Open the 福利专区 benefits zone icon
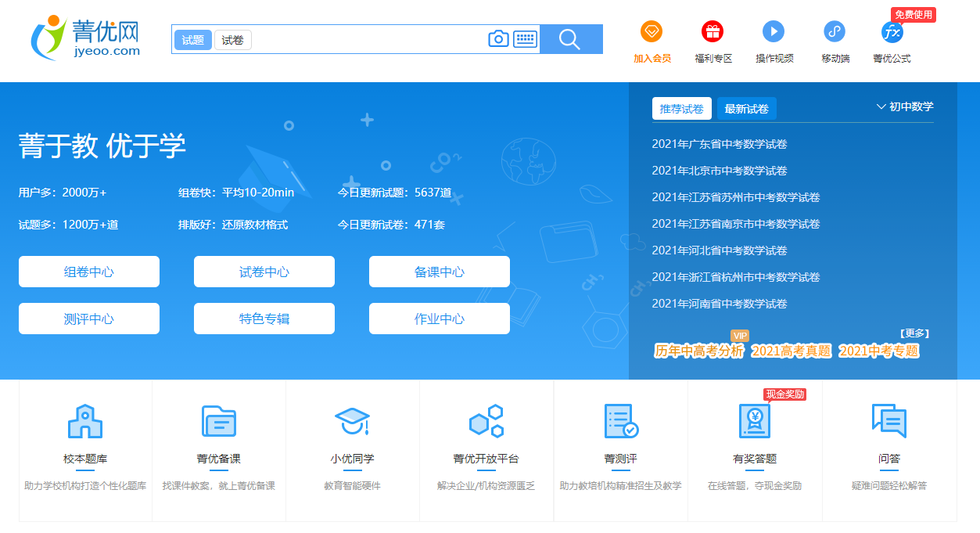This screenshot has width=980, height=533. 713,32
